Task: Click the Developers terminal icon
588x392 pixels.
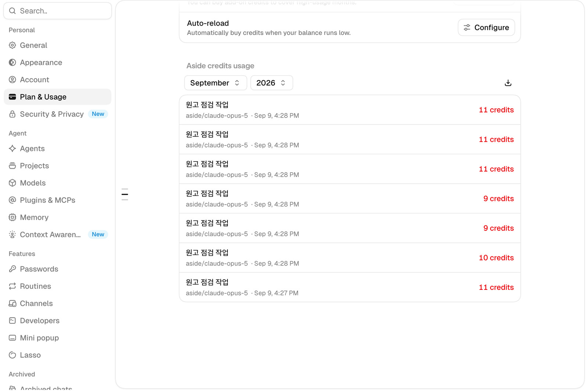Action: pyautogui.click(x=12, y=321)
